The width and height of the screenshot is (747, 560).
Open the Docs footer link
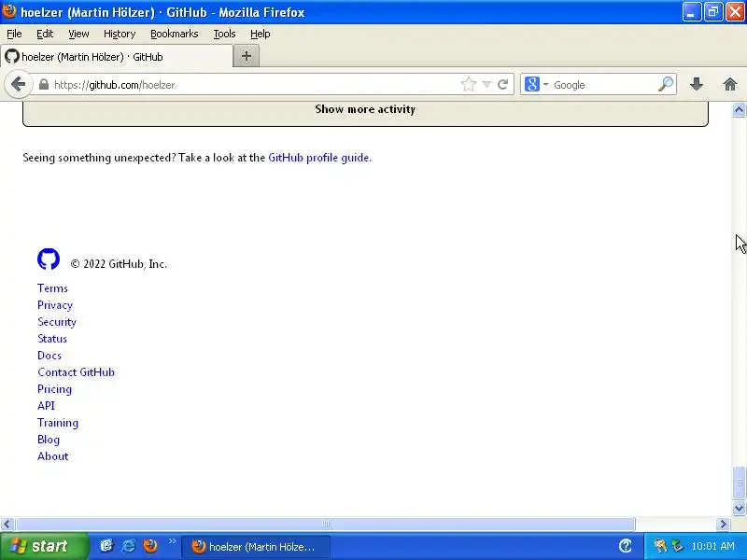[x=49, y=356]
